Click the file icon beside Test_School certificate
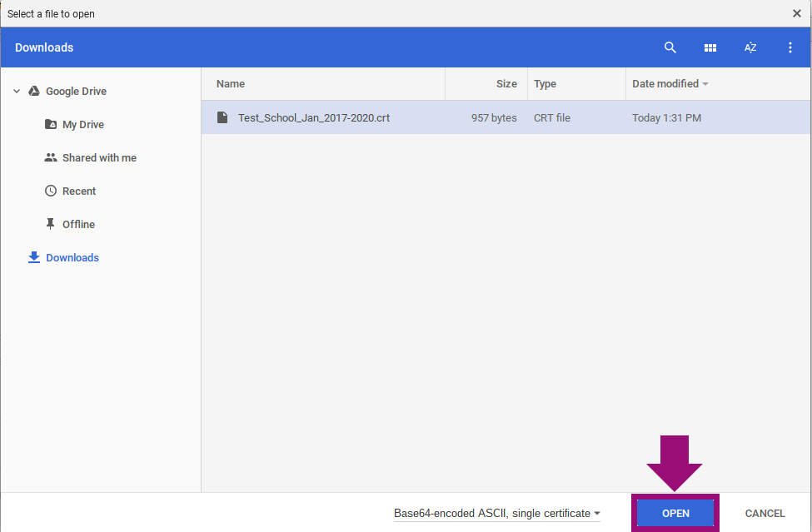Screen dimensions: 812x532 coord(222,117)
